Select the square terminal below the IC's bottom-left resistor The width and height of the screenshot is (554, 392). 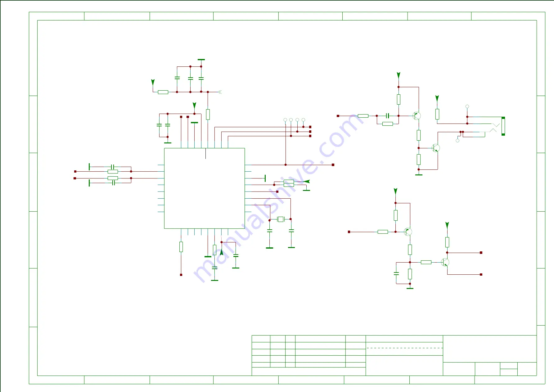(x=181, y=275)
